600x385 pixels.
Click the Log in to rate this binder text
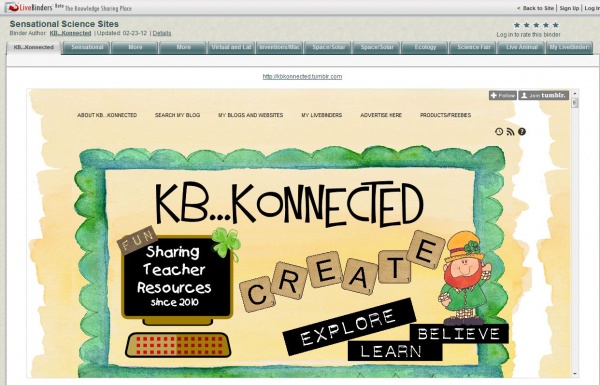coord(528,34)
